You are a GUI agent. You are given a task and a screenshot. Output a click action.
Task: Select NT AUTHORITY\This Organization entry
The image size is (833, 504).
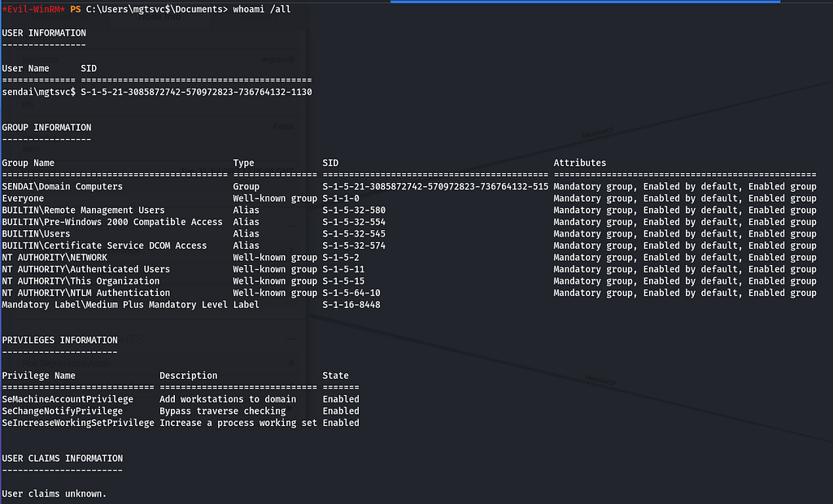[81, 281]
